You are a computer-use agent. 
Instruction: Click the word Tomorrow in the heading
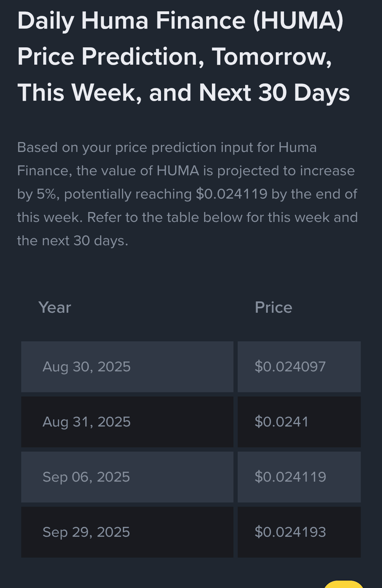272,57
